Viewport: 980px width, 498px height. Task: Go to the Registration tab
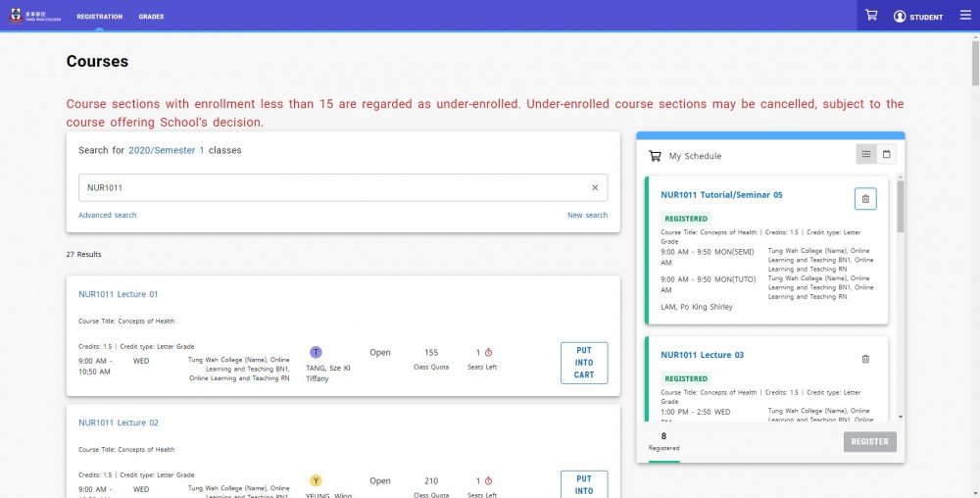99,17
